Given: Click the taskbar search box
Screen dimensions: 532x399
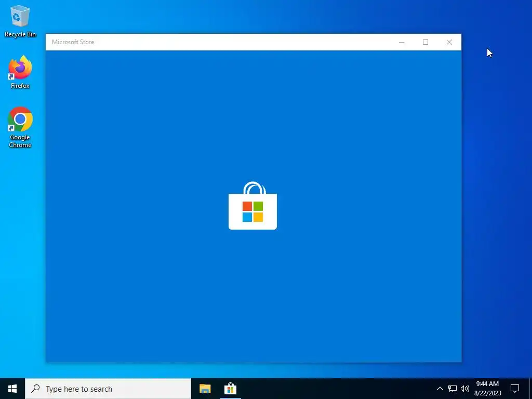Looking at the screenshot, I should pyautogui.click(x=108, y=389).
